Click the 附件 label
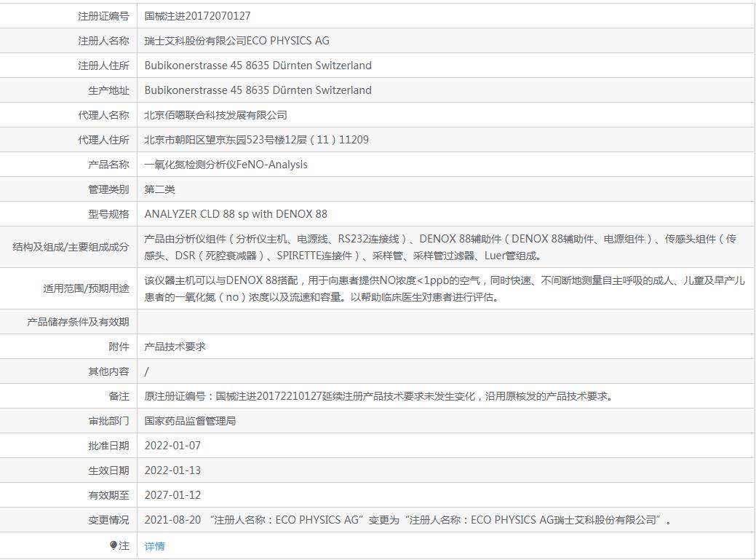 point(119,347)
